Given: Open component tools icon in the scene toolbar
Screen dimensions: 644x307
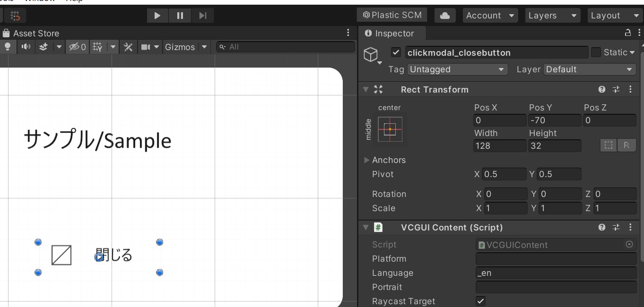Looking at the screenshot, I should 128,47.
